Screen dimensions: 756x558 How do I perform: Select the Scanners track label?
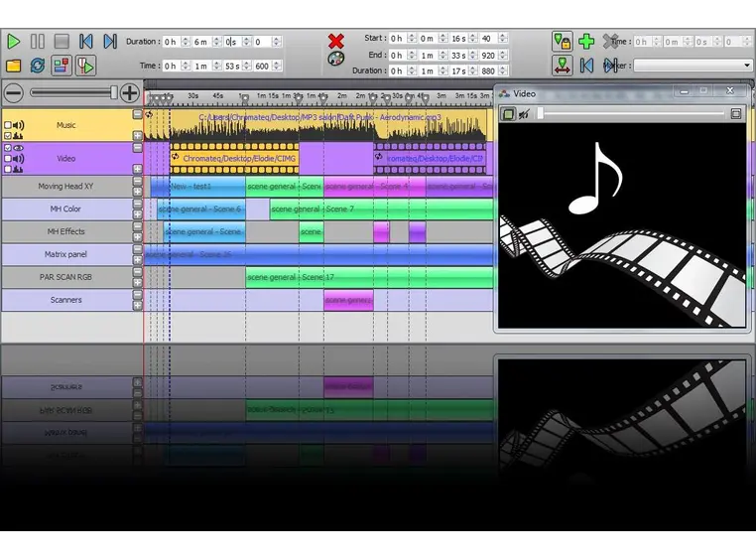coord(65,300)
